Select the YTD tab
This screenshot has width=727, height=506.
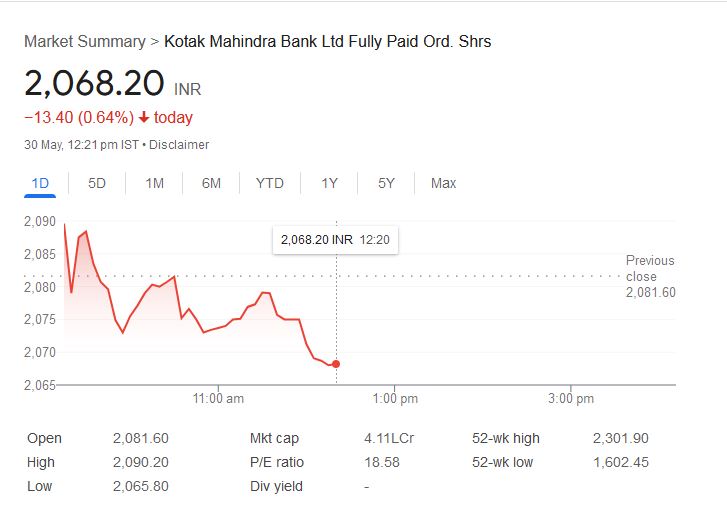[x=269, y=183]
